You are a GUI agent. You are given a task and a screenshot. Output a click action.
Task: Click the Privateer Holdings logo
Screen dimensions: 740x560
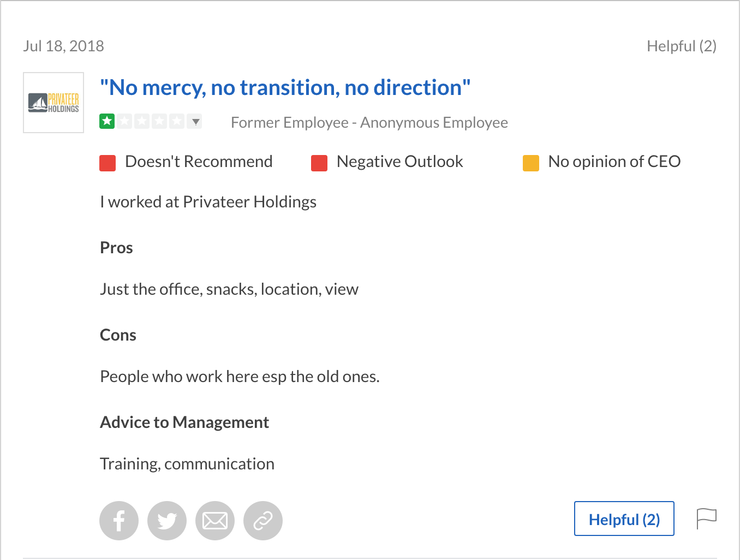click(53, 103)
